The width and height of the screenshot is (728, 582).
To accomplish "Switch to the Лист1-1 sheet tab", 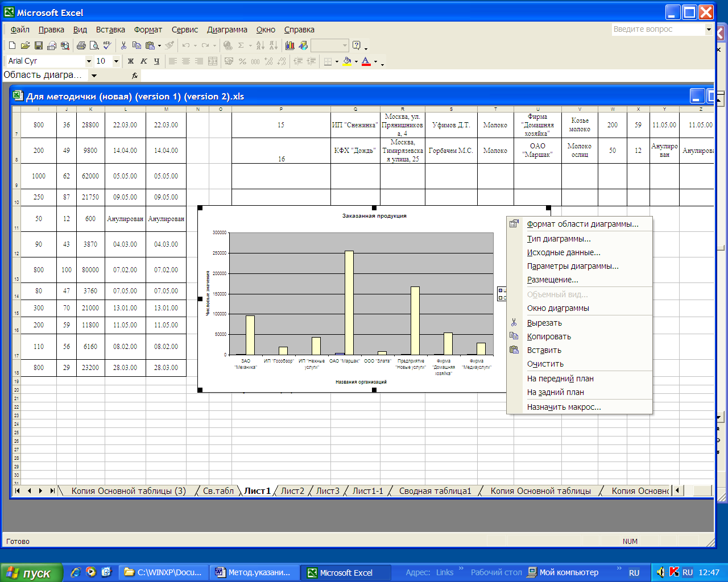I will point(368,491).
